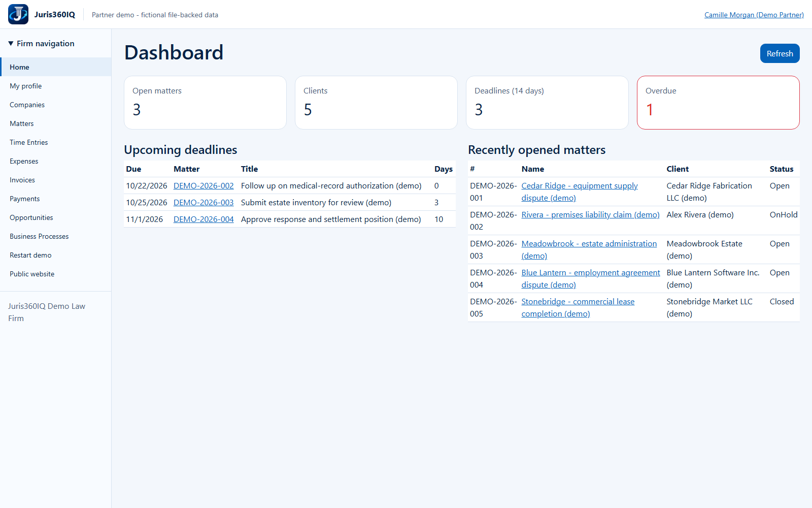This screenshot has height=508, width=812.
Task: Open Payments in sidebar
Action: pyautogui.click(x=56, y=199)
